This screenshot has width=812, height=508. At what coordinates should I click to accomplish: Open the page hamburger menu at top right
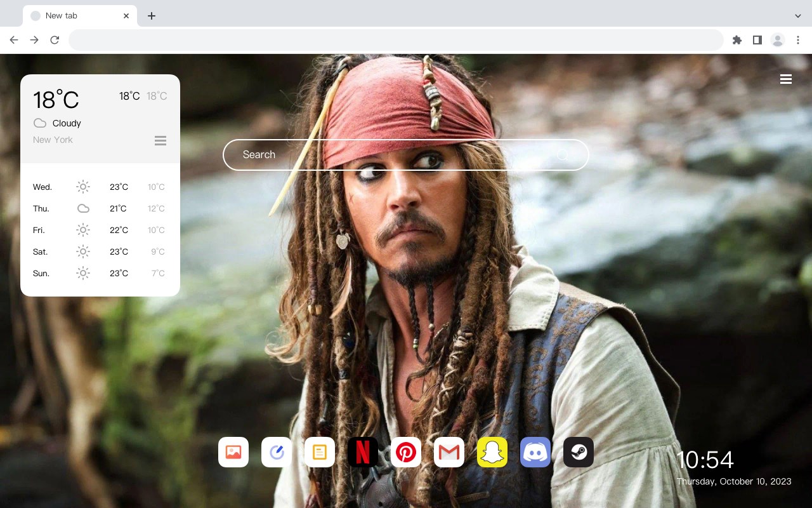coord(786,79)
